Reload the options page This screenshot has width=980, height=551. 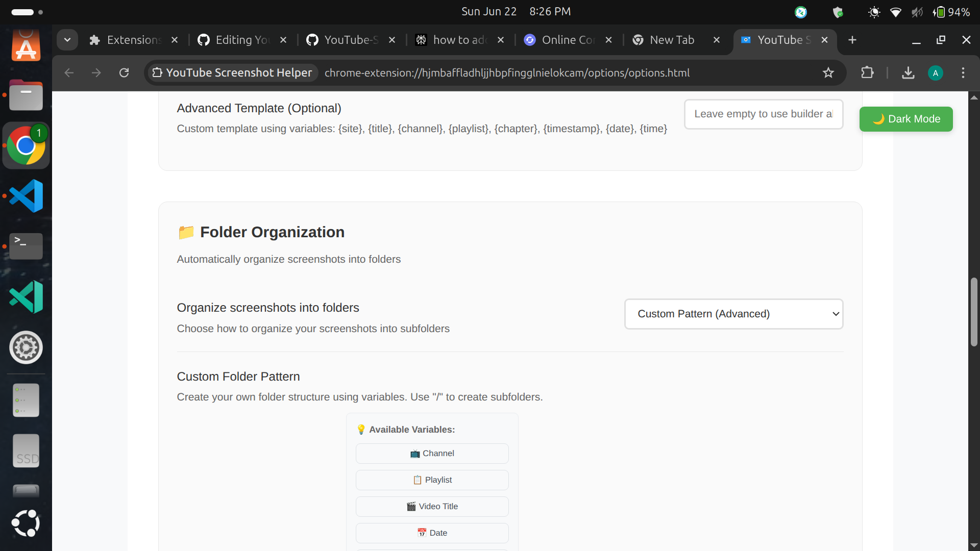124,73
